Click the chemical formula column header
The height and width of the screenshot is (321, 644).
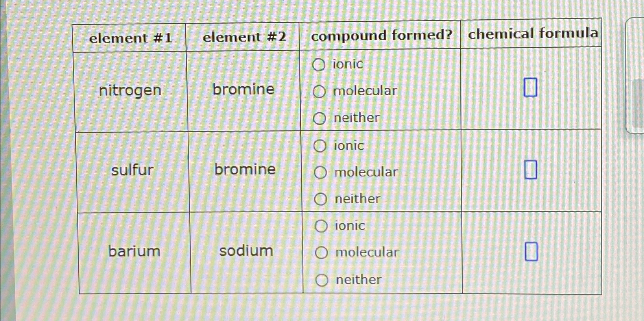534,33
